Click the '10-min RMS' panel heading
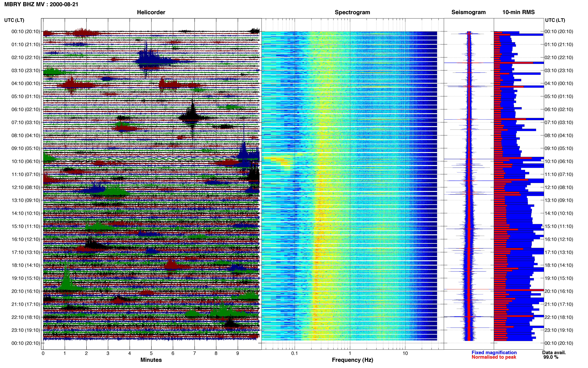This screenshot has height=368, width=588. (518, 12)
